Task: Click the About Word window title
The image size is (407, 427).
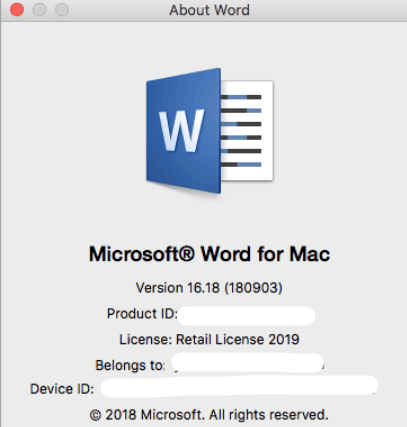Action: tap(209, 10)
